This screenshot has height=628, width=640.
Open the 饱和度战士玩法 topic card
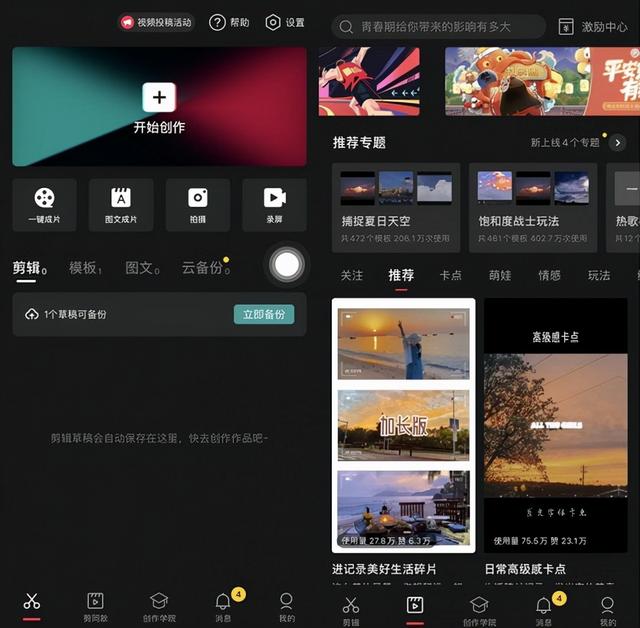click(x=533, y=208)
